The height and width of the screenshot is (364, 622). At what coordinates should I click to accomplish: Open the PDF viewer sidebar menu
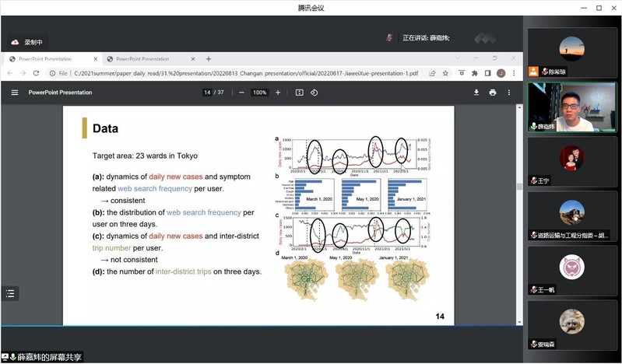[14, 92]
